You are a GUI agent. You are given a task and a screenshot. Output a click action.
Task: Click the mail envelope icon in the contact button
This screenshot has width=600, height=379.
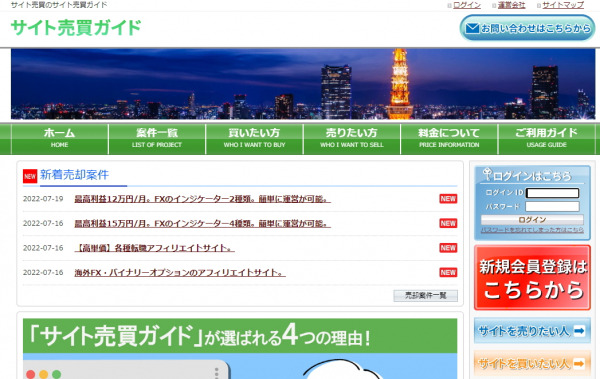[x=472, y=28]
